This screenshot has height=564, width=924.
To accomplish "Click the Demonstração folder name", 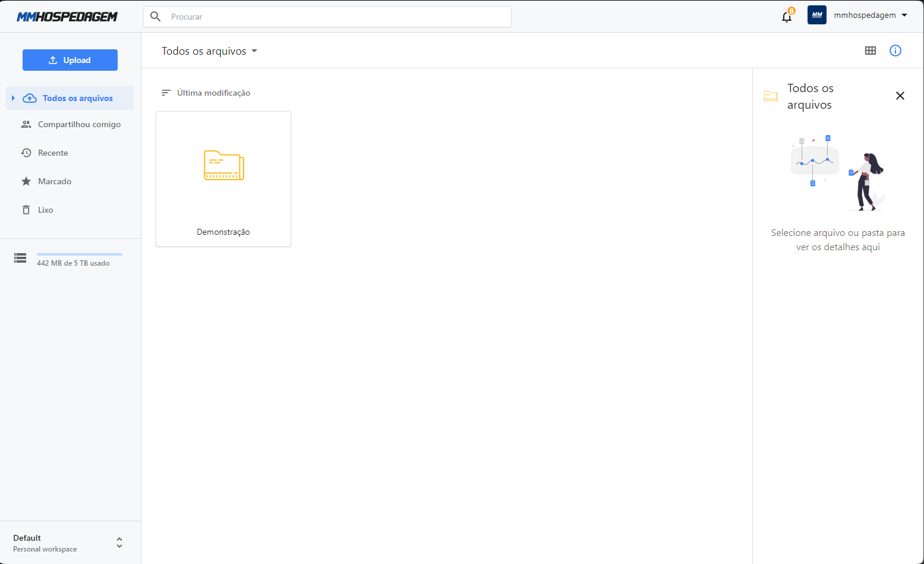I will point(223,232).
